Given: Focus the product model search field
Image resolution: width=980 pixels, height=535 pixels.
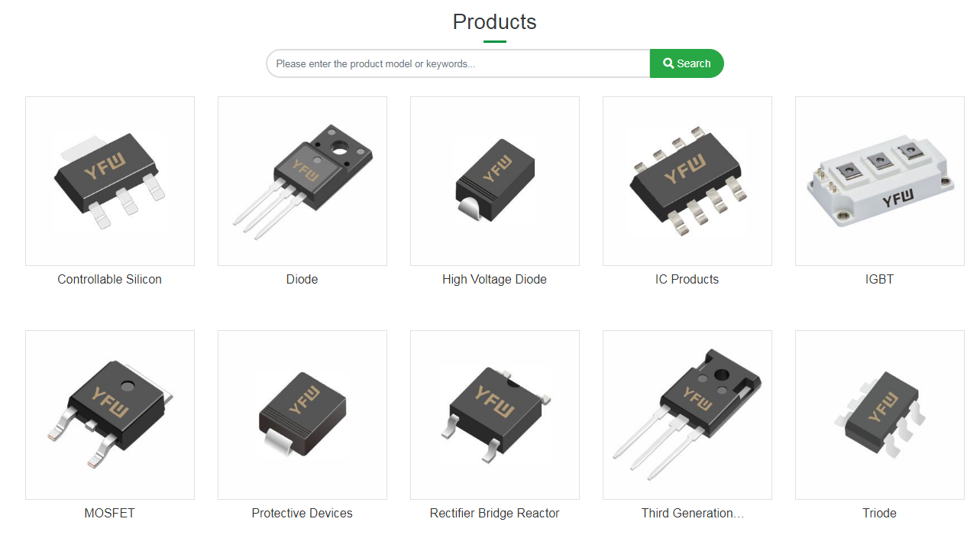Looking at the screenshot, I should (458, 63).
